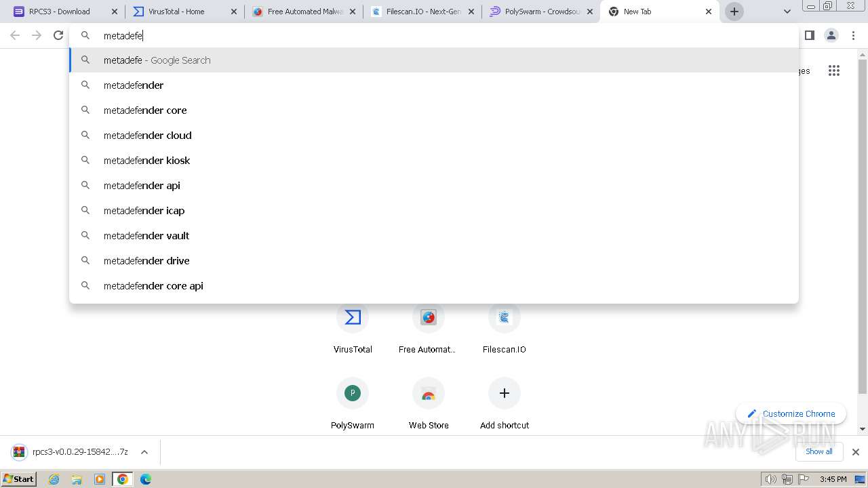Open the rpcs3-v0.0.29 downloaded file

(x=70, y=452)
